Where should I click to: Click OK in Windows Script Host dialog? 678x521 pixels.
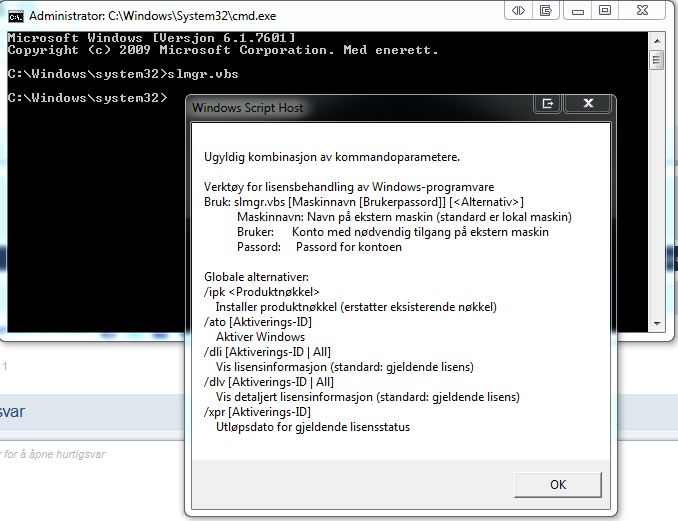pyautogui.click(x=558, y=485)
